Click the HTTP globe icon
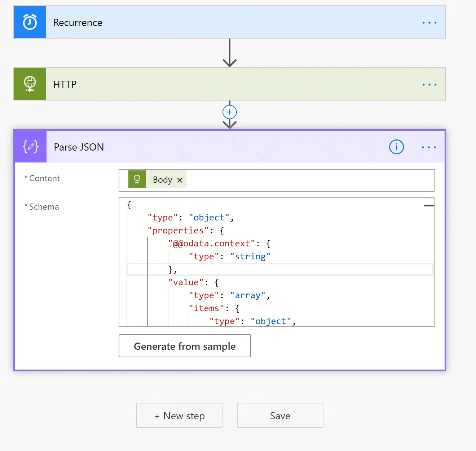 pyautogui.click(x=30, y=84)
